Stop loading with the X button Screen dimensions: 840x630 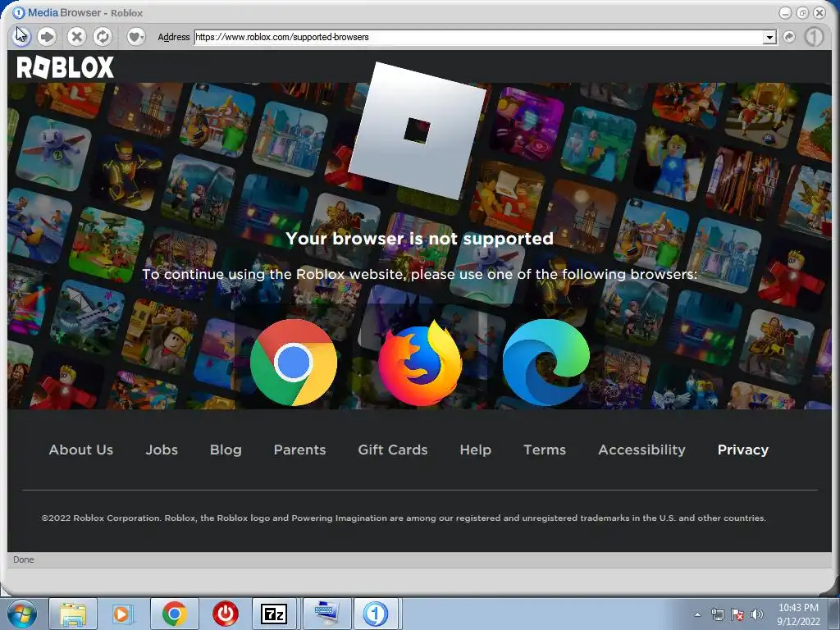click(x=76, y=36)
